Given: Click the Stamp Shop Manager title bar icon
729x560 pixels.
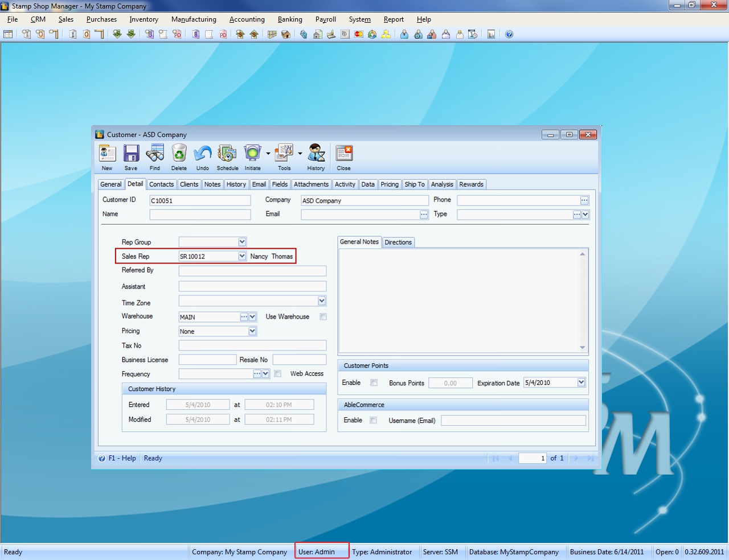Looking at the screenshot, I should point(5,6).
